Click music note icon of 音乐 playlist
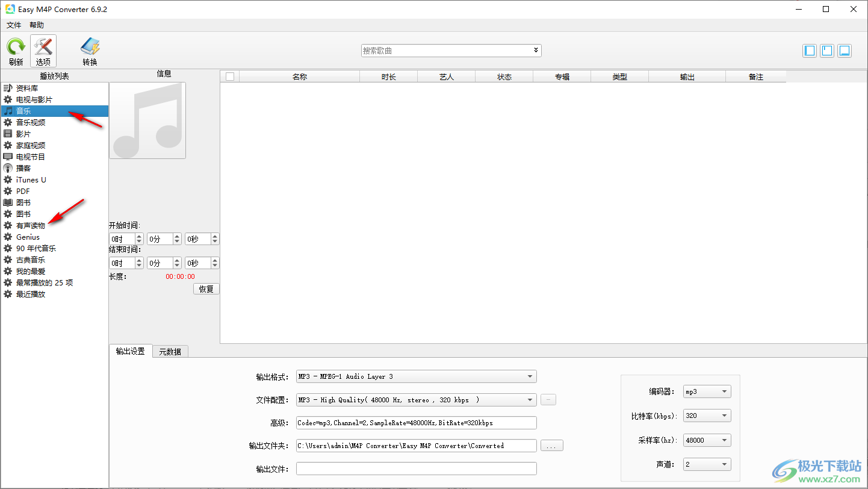The height and width of the screenshot is (489, 868). [x=8, y=111]
